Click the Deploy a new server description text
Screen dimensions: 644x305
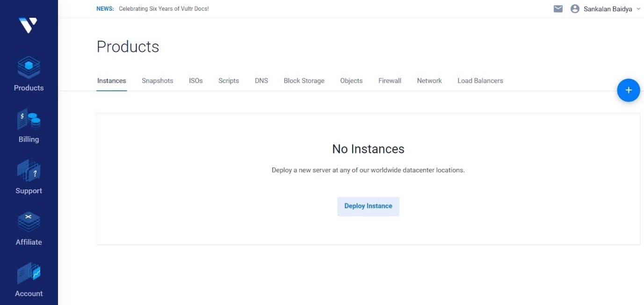(368, 170)
